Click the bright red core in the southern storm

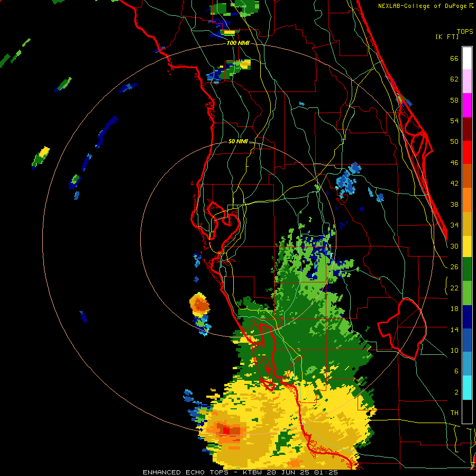click(226, 431)
